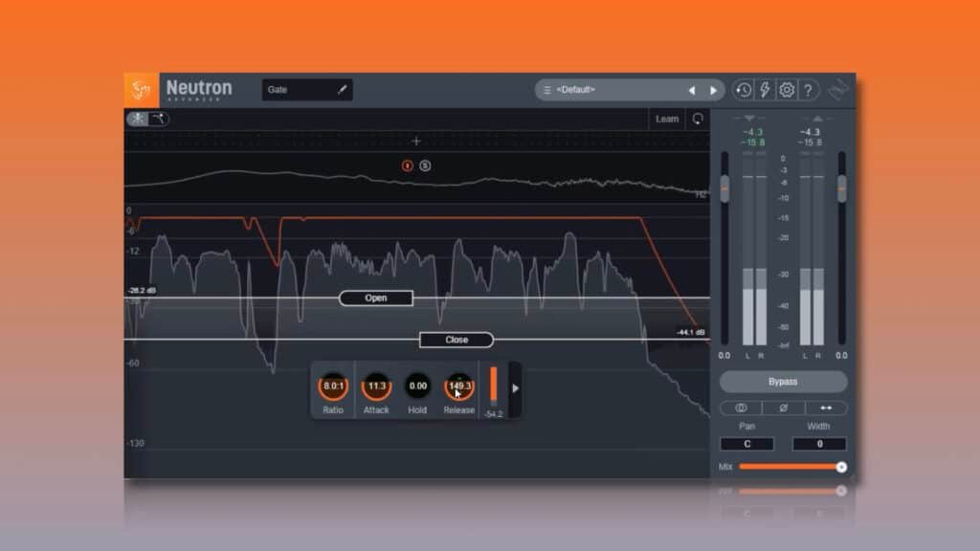Image resolution: width=980 pixels, height=551 pixels.
Task: Click the Open threshold handle
Action: point(375,298)
